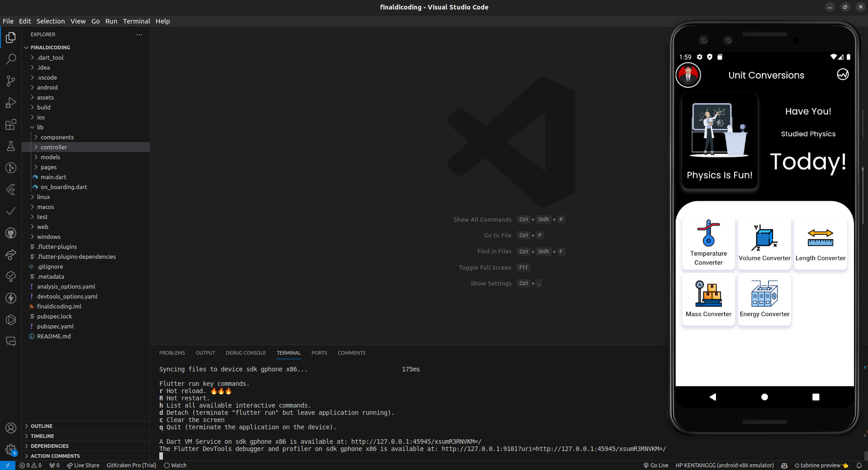Expand the components folder

(x=57, y=137)
